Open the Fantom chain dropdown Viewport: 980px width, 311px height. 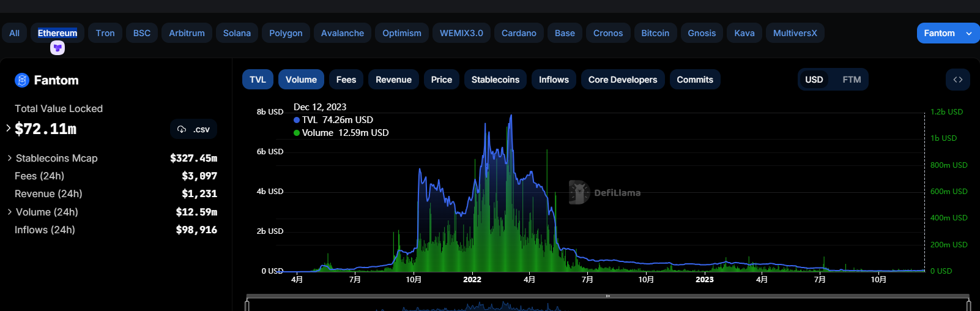tap(948, 33)
